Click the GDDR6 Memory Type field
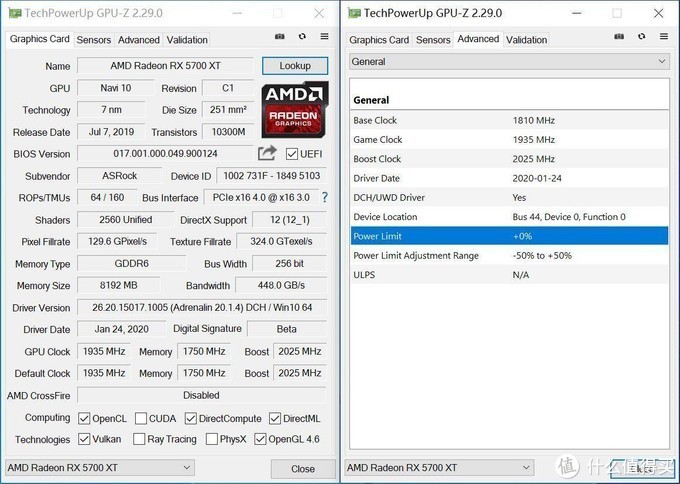The height and width of the screenshot is (484, 680). click(132, 263)
